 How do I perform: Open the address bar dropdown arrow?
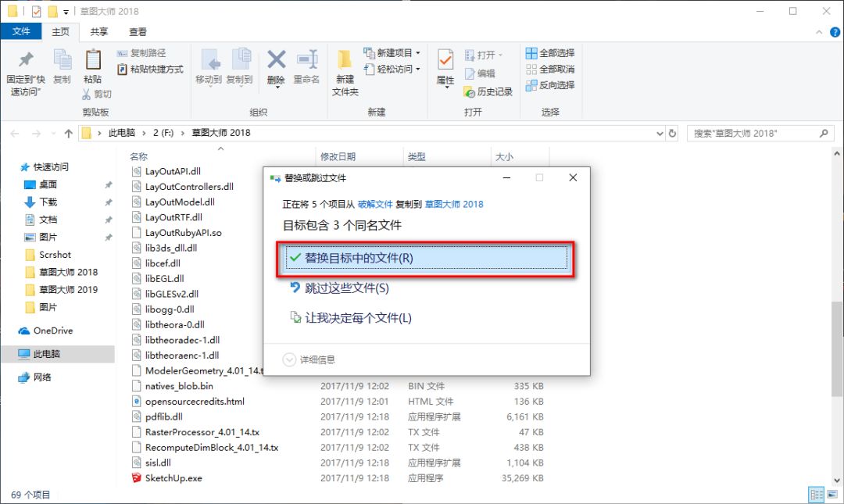(658, 133)
